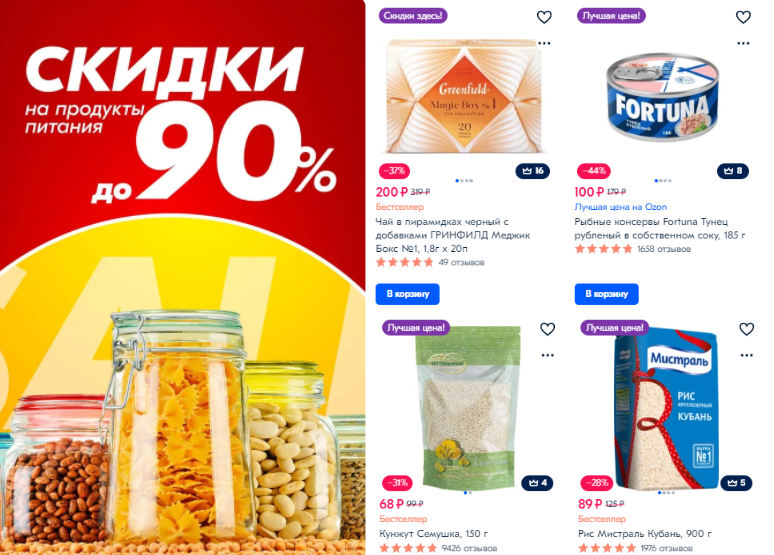Open three-dot menu for Greenfield tea

(544, 43)
